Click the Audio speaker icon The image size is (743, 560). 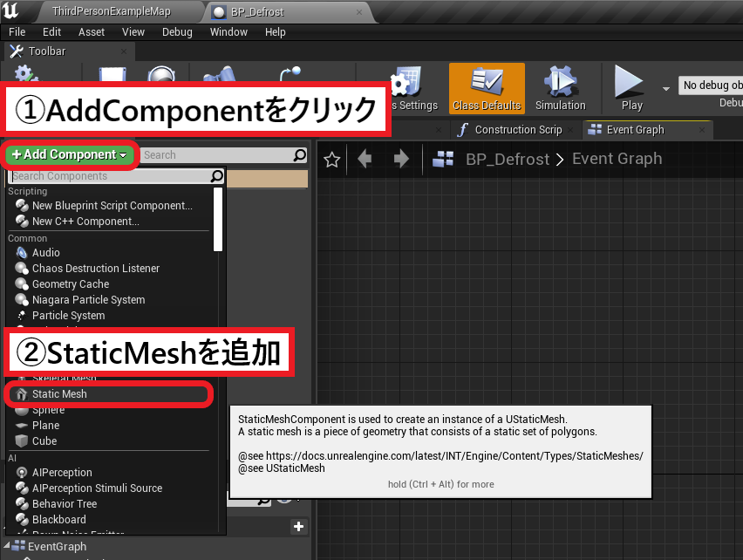[x=22, y=252]
